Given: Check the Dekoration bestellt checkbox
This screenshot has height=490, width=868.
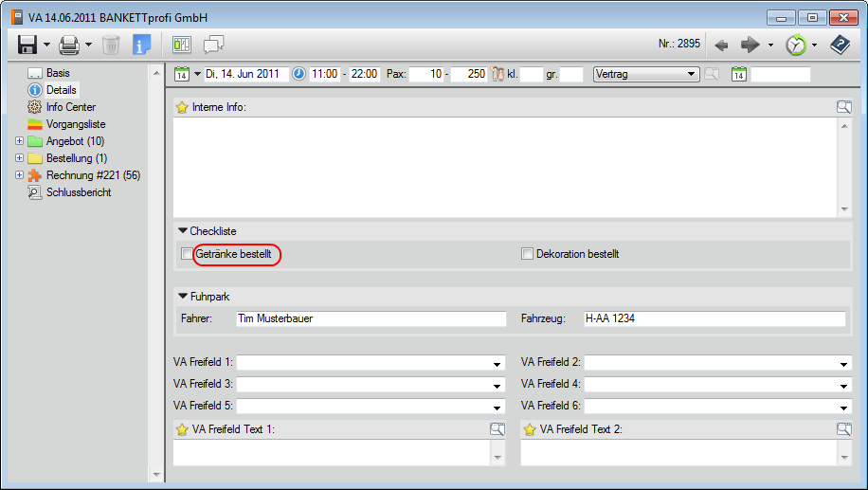Looking at the screenshot, I should point(528,254).
